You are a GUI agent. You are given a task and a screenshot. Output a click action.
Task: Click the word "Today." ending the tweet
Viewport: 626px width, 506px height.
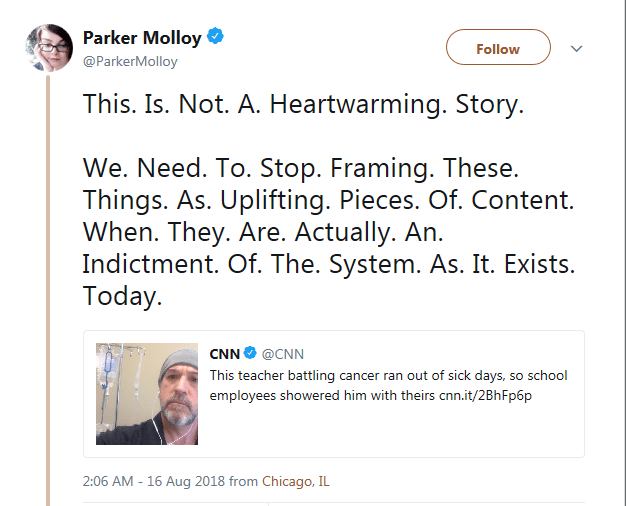(x=121, y=297)
